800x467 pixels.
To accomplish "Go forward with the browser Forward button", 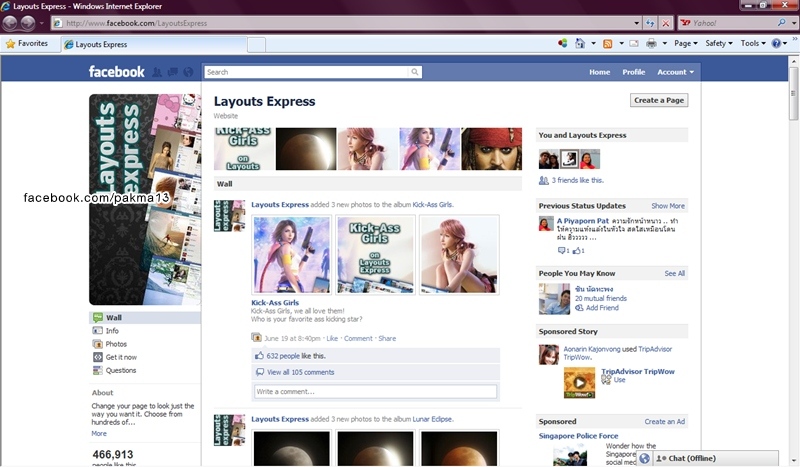I will tap(28, 23).
